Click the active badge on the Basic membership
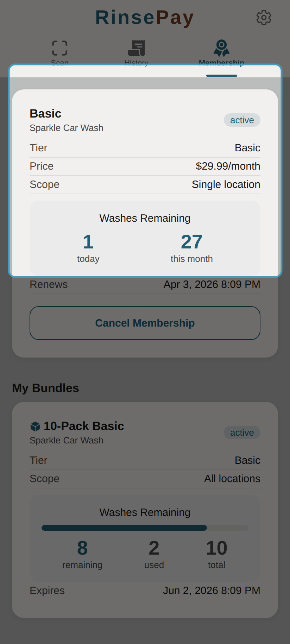The width and height of the screenshot is (290, 644). pyautogui.click(x=242, y=120)
